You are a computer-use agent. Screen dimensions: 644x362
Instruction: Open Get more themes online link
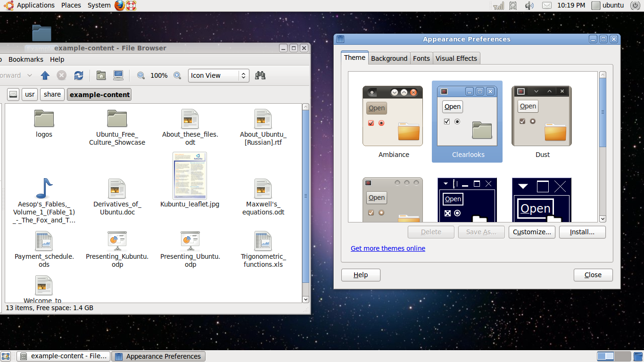[388, 248]
